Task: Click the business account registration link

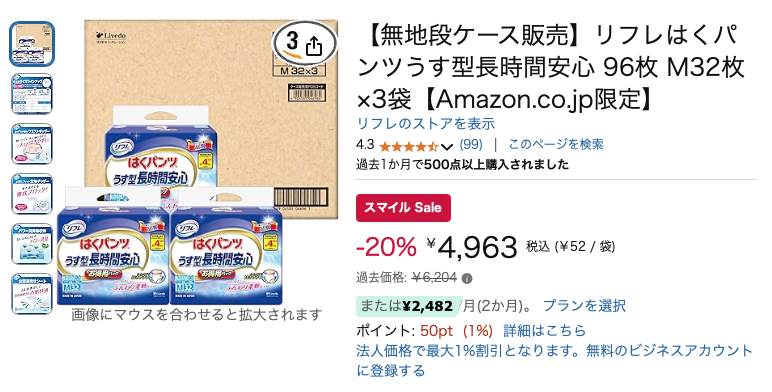Action: [554, 360]
